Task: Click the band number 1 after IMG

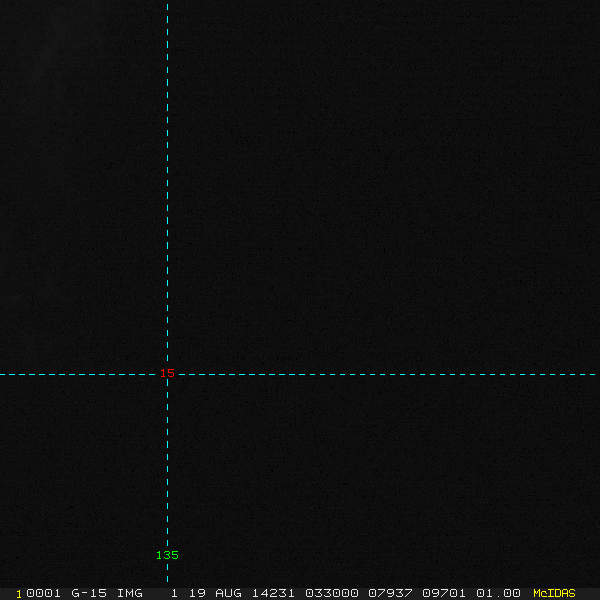Action: pos(174,593)
